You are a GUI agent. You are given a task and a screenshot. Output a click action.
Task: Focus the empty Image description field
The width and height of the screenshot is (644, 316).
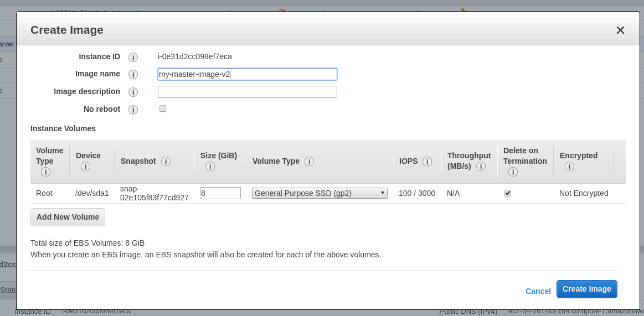[247, 92]
